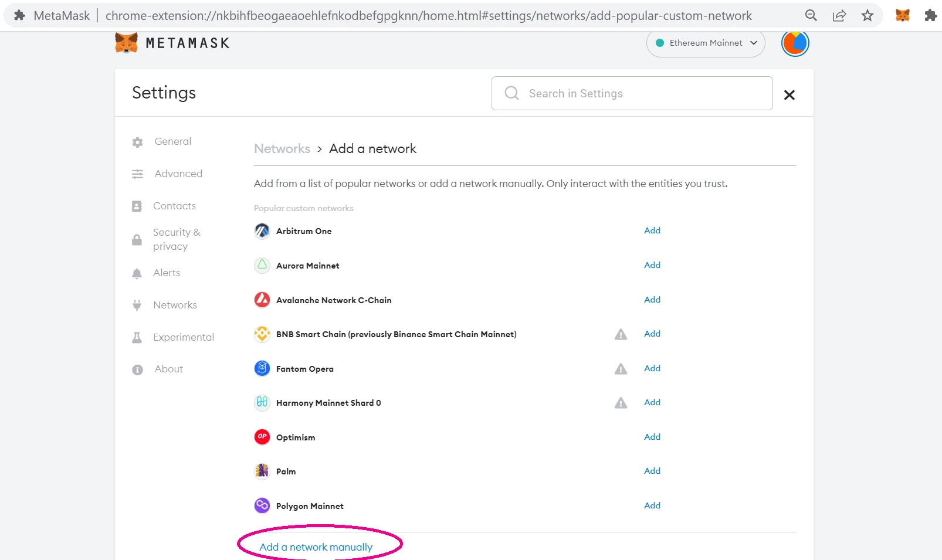Image resolution: width=942 pixels, height=560 pixels.
Task: Click the BNB Smart Chain warning triangle
Action: click(621, 334)
